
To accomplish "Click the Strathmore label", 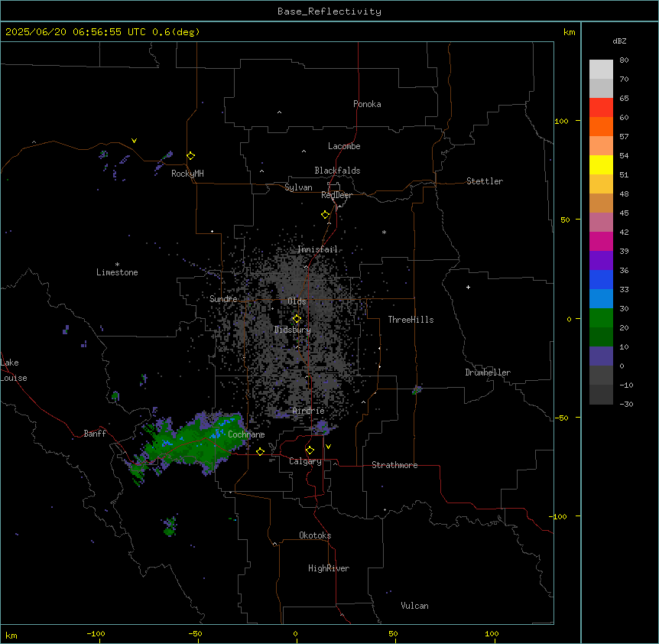I will click(x=394, y=465).
